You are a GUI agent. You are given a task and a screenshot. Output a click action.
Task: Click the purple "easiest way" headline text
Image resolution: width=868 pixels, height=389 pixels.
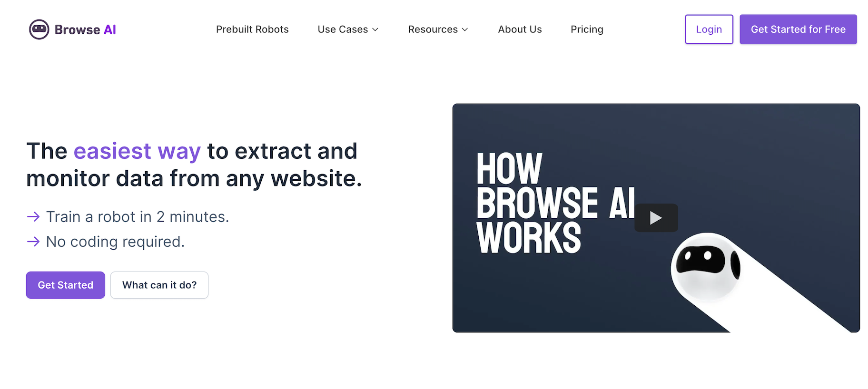pos(137,151)
